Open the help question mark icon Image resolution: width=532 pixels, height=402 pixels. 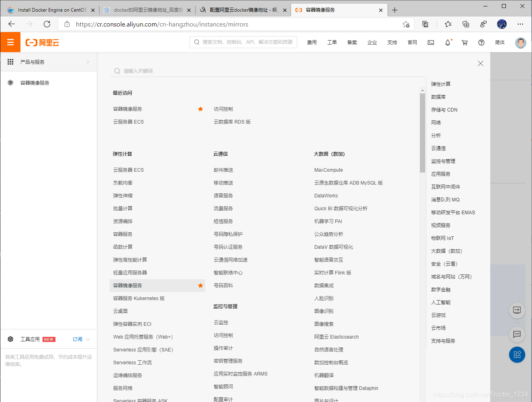pos(481,43)
